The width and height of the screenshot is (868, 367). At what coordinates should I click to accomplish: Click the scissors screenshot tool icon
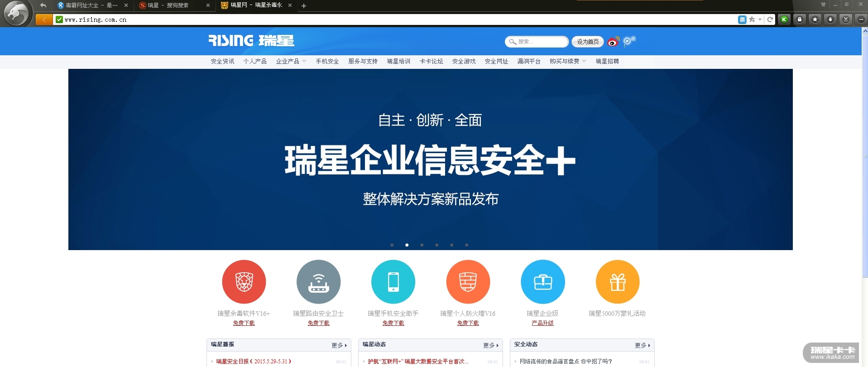pos(846,19)
